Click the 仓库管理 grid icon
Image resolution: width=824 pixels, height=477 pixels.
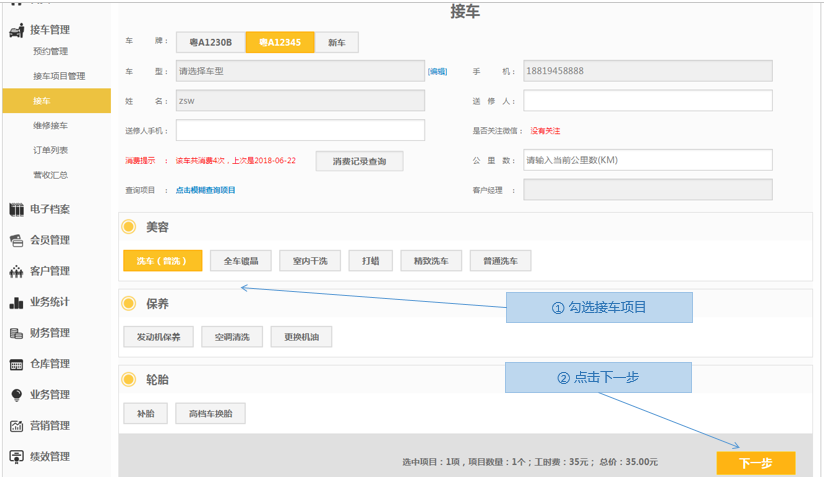click(x=16, y=364)
